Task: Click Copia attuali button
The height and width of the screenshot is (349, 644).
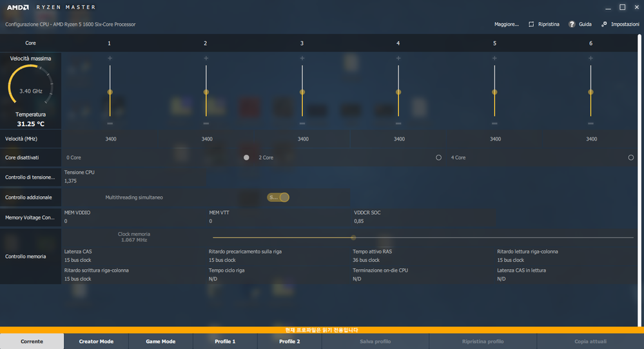Action: pos(590,341)
